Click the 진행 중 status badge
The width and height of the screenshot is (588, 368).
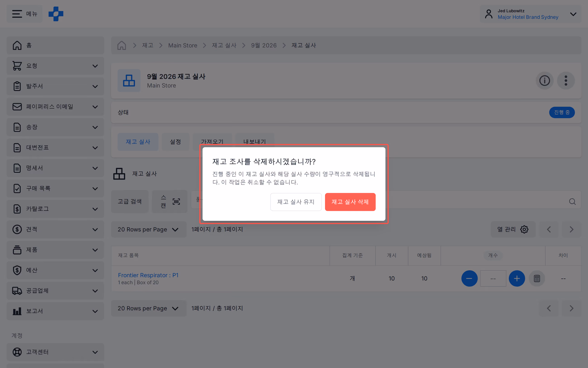562,112
